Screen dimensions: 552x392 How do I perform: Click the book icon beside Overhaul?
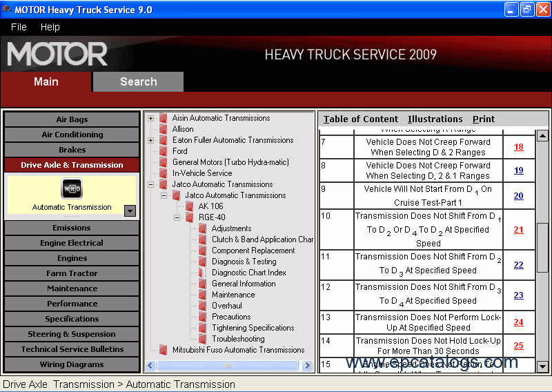click(x=202, y=306)
